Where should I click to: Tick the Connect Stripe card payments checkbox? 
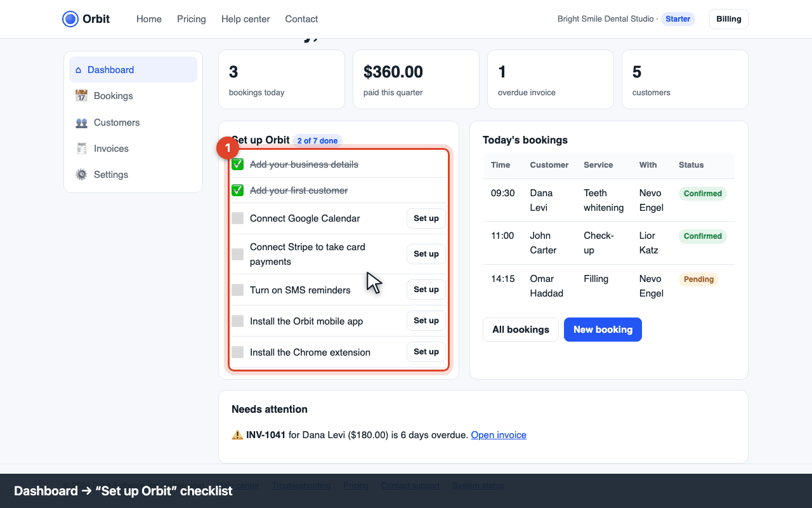[237, 254]
